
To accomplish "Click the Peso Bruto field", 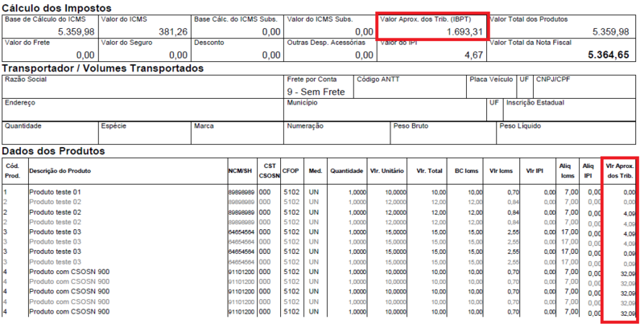I will tap(442, 132).
